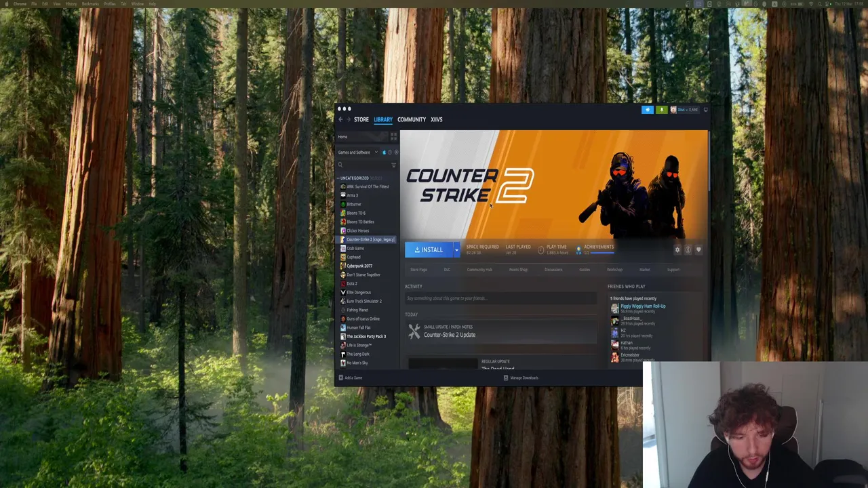Viewport: 868px width, 488px height.
Task: Open the Workshop link
Action: 614,270
